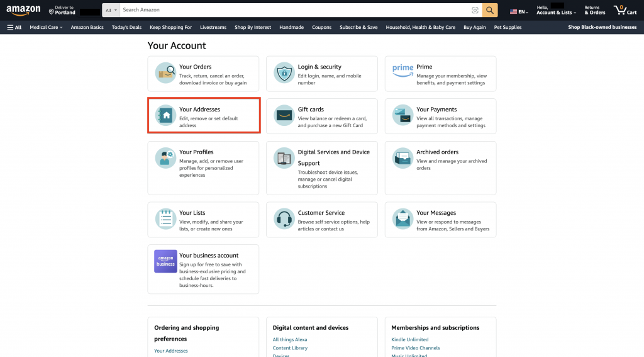Open the All hamburger menu
The width and height of the screenshot is (644, 357).
coord(14,28)
